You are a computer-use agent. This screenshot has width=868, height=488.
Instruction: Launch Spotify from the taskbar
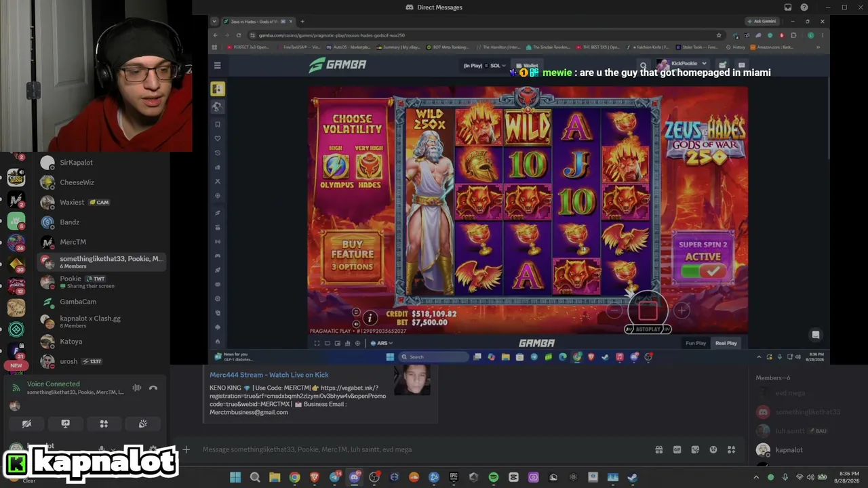494,477
